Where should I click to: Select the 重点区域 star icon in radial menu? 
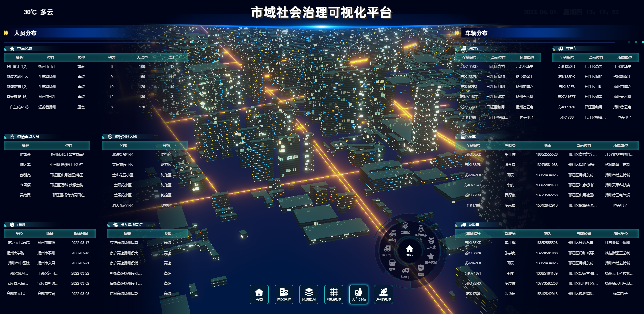pos(431,257)
